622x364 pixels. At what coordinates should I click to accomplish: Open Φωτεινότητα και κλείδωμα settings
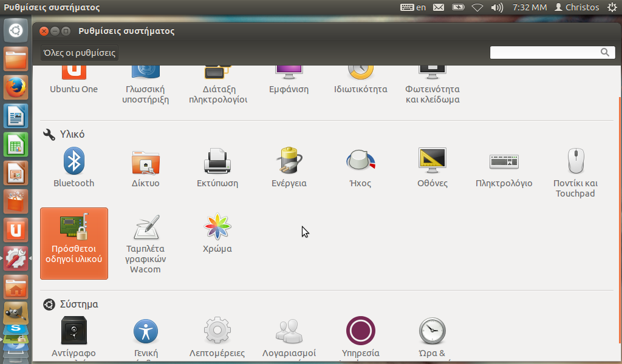click(x=432, y=85)
